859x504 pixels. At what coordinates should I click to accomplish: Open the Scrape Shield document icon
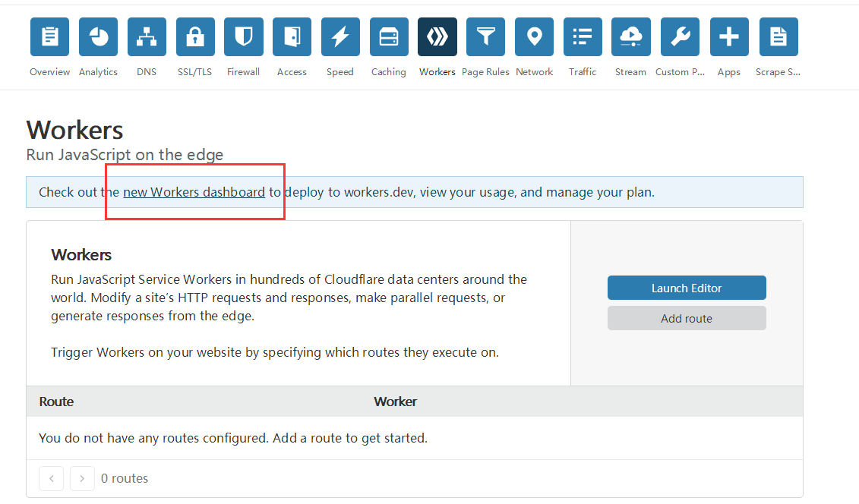point(778,37)
